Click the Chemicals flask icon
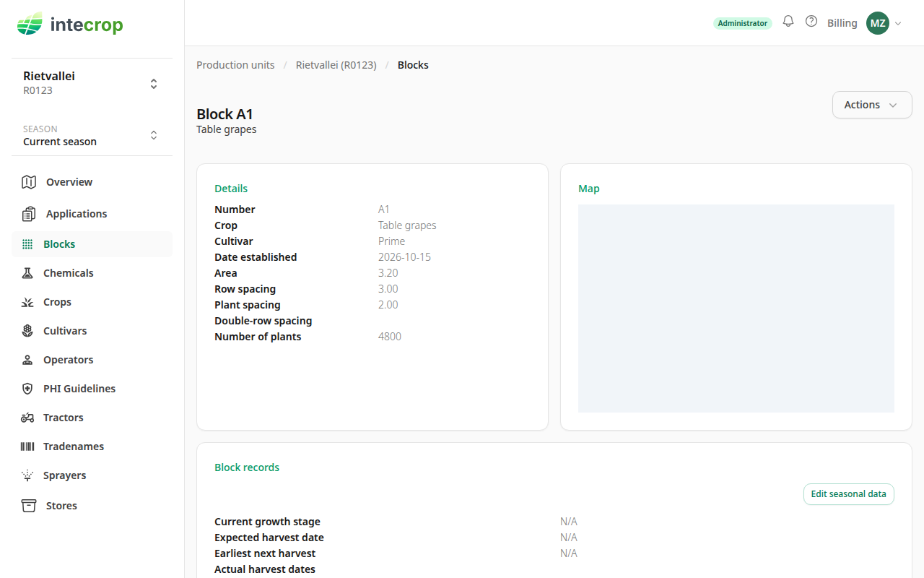The height and width of the screenshot is (578, 924). click(x=27, y=273)
